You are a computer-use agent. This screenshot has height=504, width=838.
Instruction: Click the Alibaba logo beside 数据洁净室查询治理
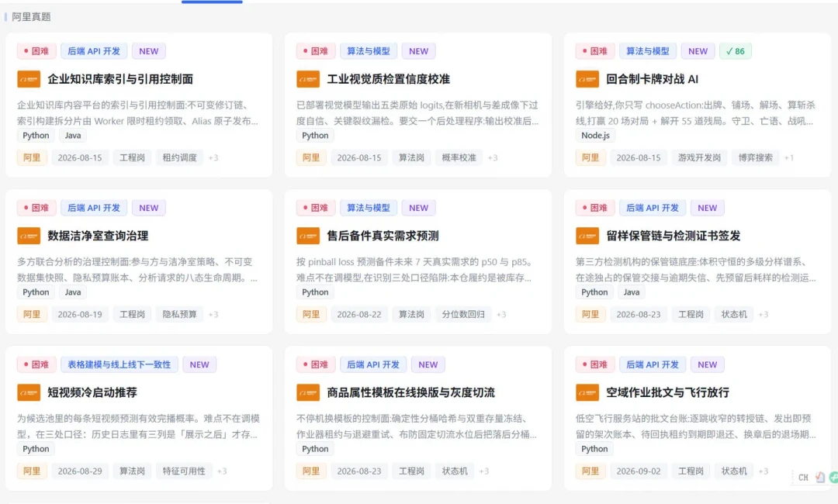[29, 236]
